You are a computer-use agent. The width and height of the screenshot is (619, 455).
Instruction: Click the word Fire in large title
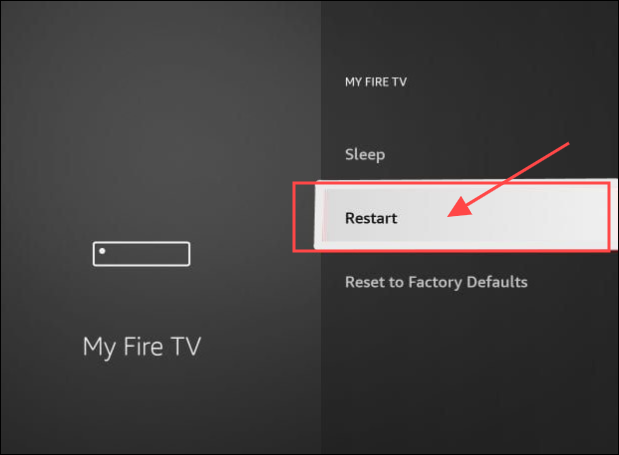click(143, 346)
